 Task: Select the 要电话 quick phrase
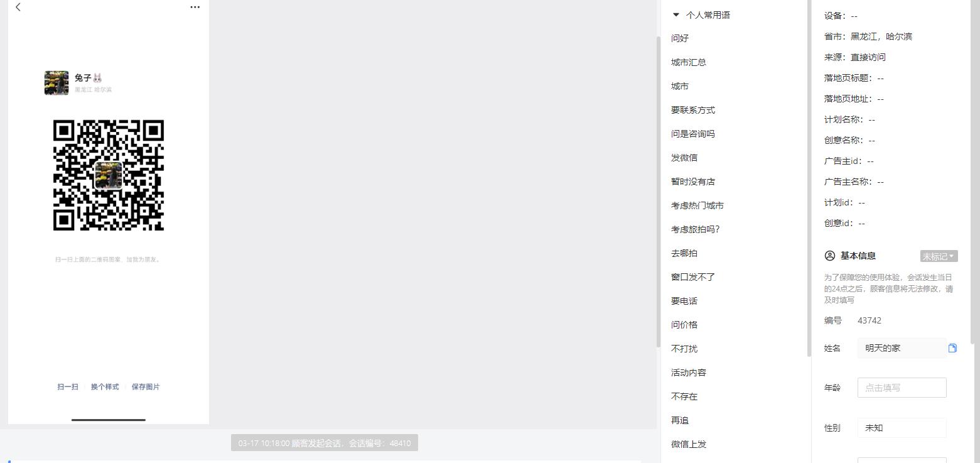coord(684,301)
